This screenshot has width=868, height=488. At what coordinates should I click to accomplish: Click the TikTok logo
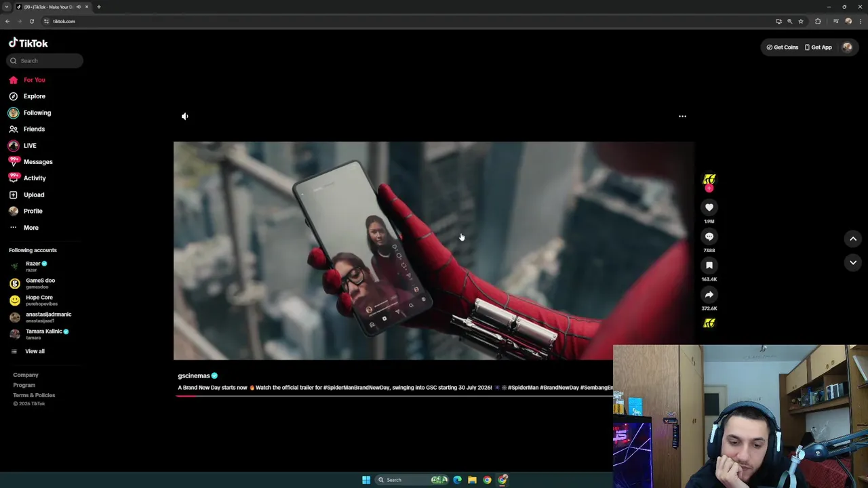[x=28, y=43]
